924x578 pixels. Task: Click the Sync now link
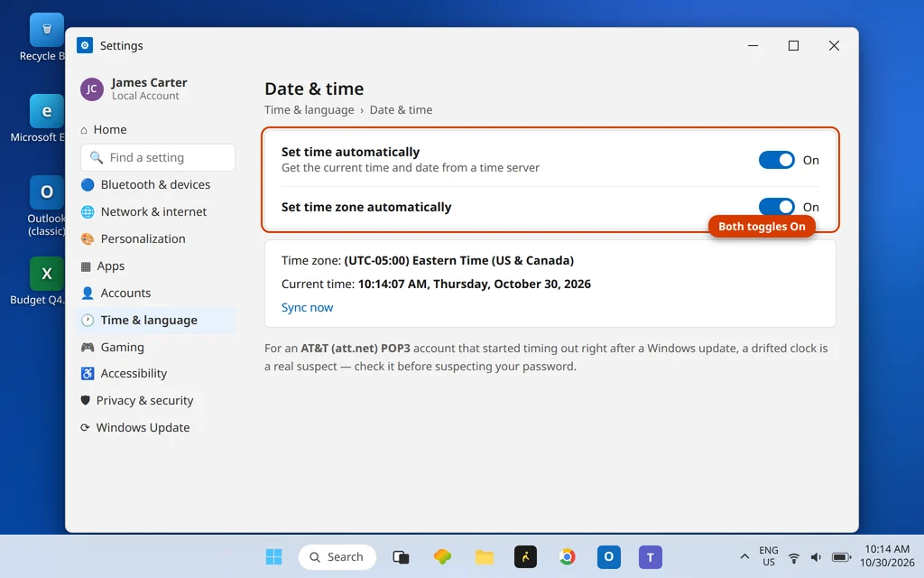click(307, 307)
